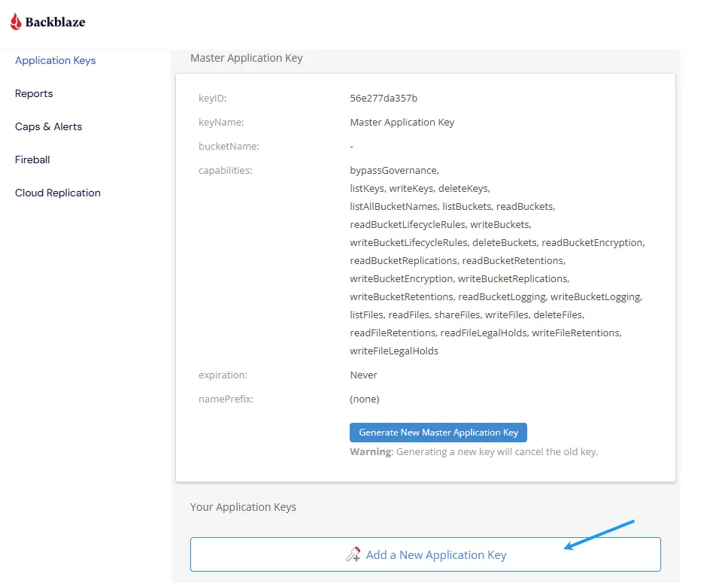Click the Warning text about cancelling old key
728x583 pixels.
point(474,451)
